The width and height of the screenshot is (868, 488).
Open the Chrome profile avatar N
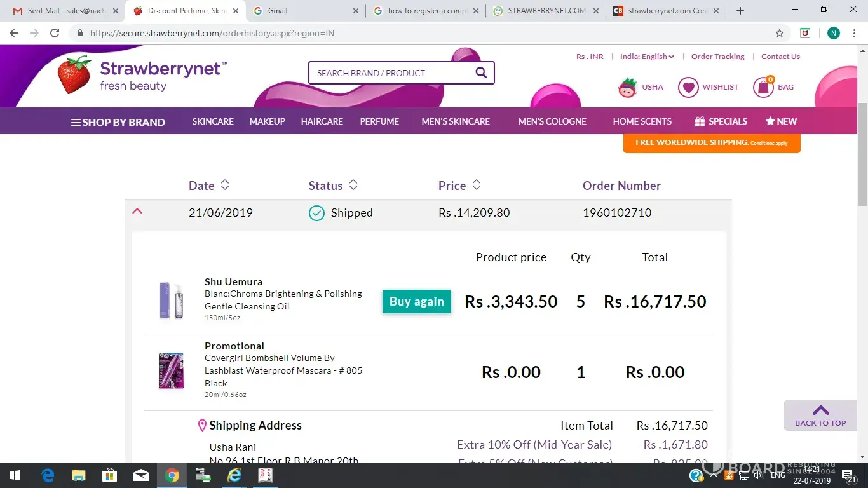(834, 33)
